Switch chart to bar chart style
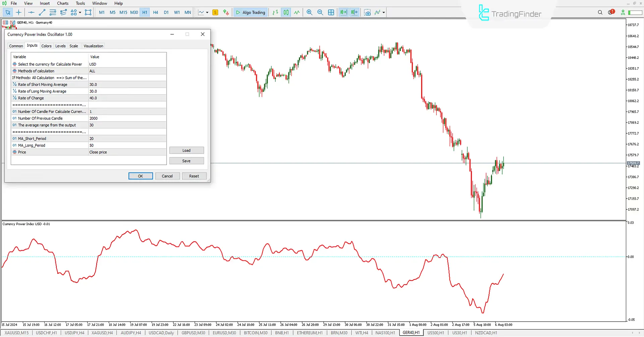This screenshot has width=644, height=337. (275, 12)
